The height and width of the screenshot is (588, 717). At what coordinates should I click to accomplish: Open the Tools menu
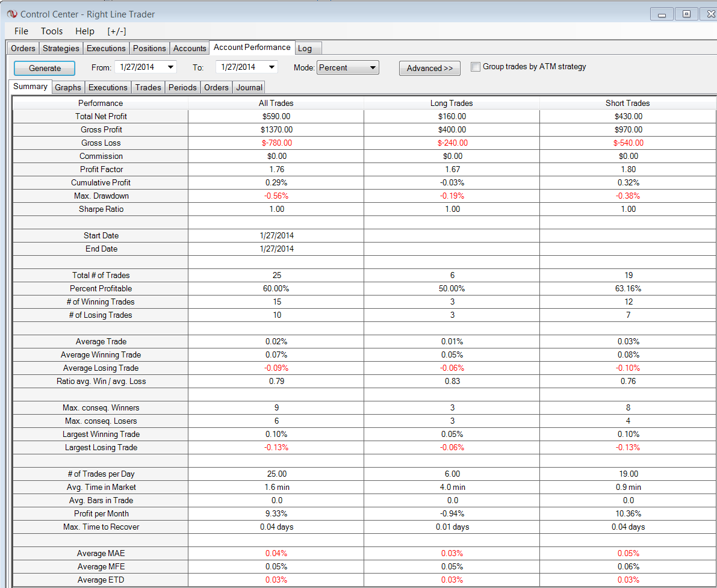point(52,31)
